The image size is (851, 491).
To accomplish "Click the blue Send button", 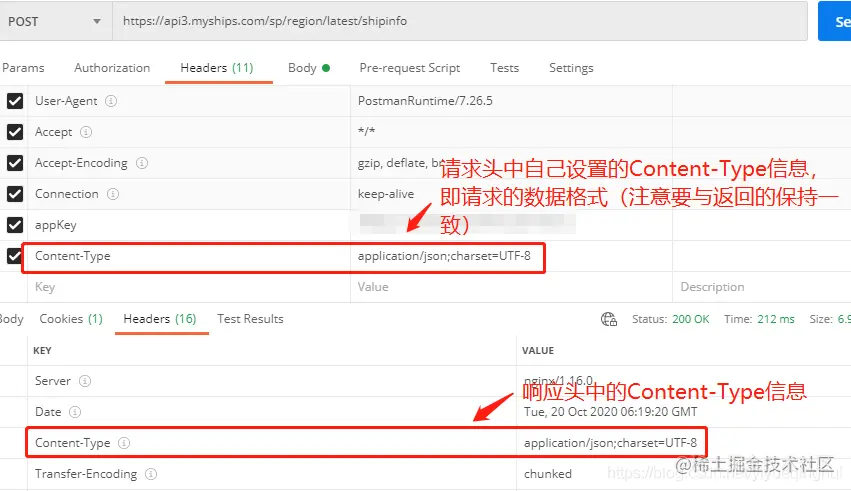I will pos(835,21).
